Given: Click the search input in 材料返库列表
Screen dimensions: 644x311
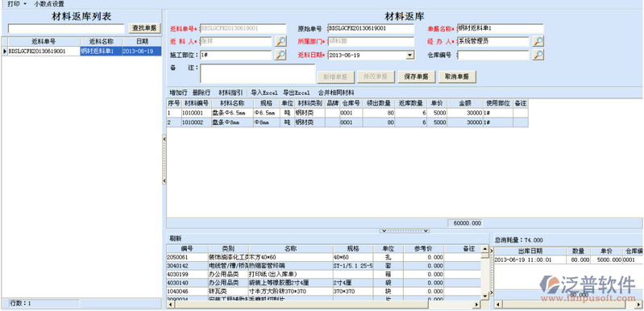Looking at the screenshot, I should click(66, 28).
